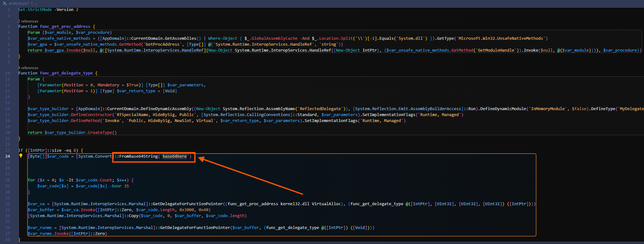The width and height of the screenshot is (644, 244).
Task: Click the '$x++' increment in the for loop
Action: click(122, 180)
